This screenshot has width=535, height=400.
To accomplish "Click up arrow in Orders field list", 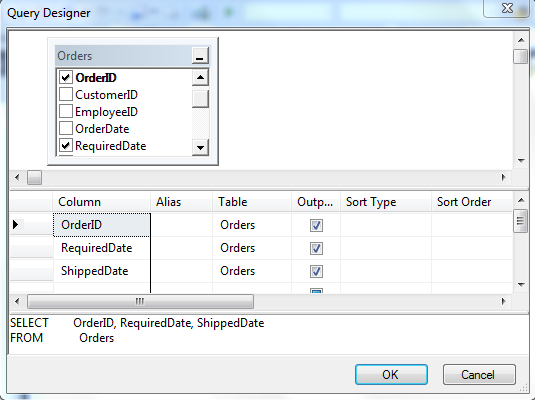I will [200, 77].
